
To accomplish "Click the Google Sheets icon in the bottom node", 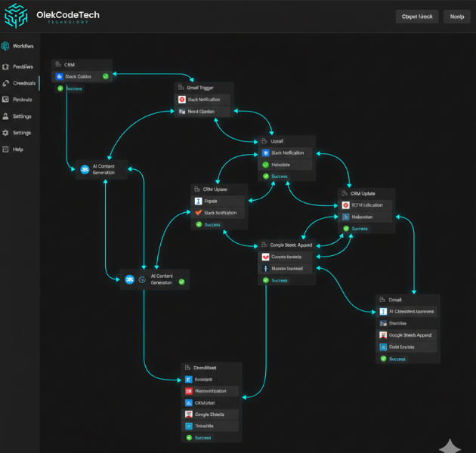I will [x=189, y=414].
